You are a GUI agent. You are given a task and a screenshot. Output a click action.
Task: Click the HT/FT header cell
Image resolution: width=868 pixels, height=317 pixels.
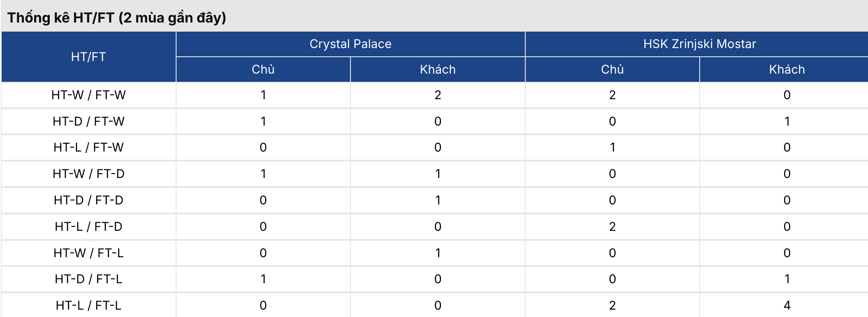(88, 57)
